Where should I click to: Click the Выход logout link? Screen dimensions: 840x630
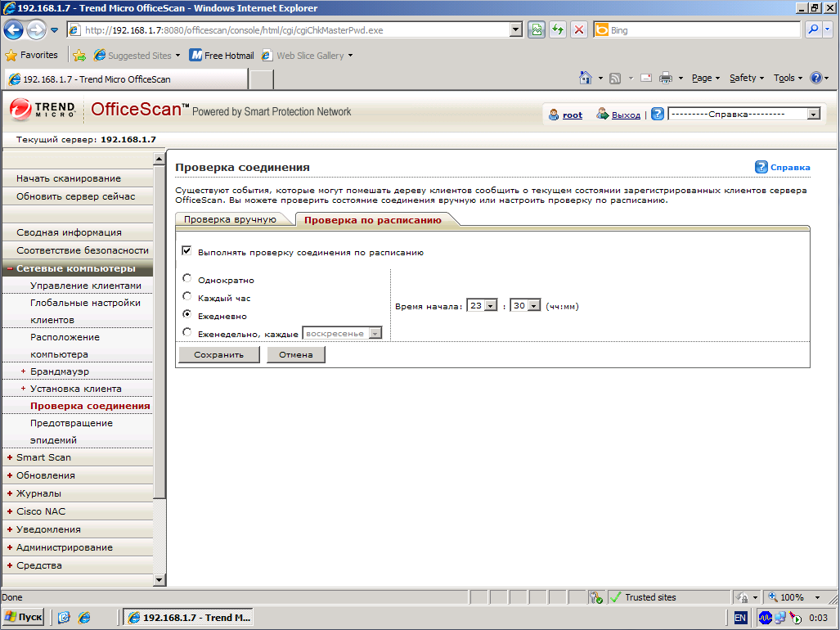click(x=626, y=115)
